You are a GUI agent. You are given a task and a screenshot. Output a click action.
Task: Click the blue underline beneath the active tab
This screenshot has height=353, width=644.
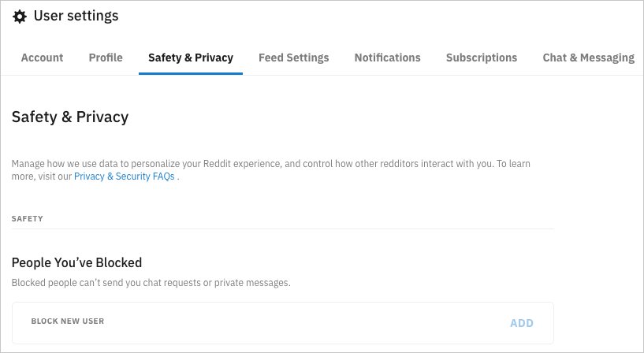pos(191,73)
